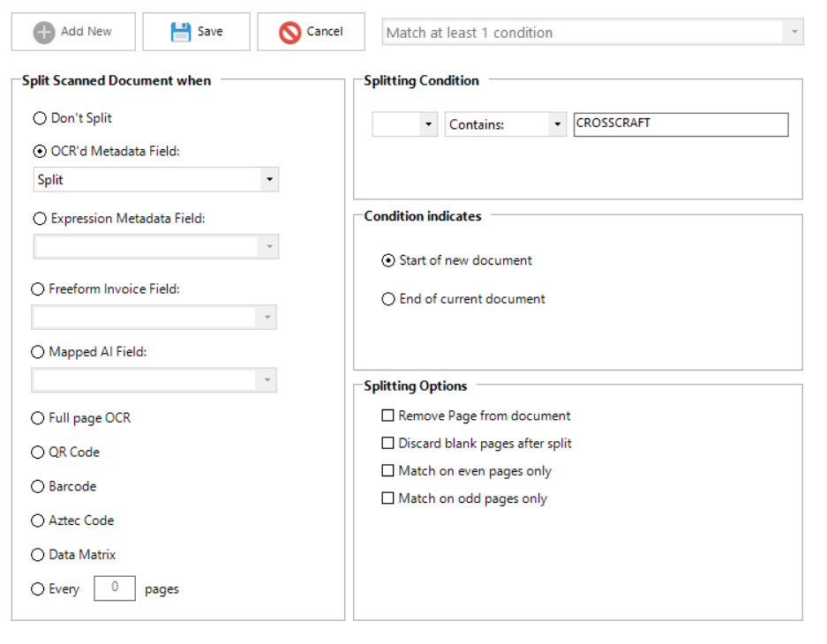The width and height of the screenshot is (827, 644).
Task: Select End of current document option
Action: (x=388, y=299)
